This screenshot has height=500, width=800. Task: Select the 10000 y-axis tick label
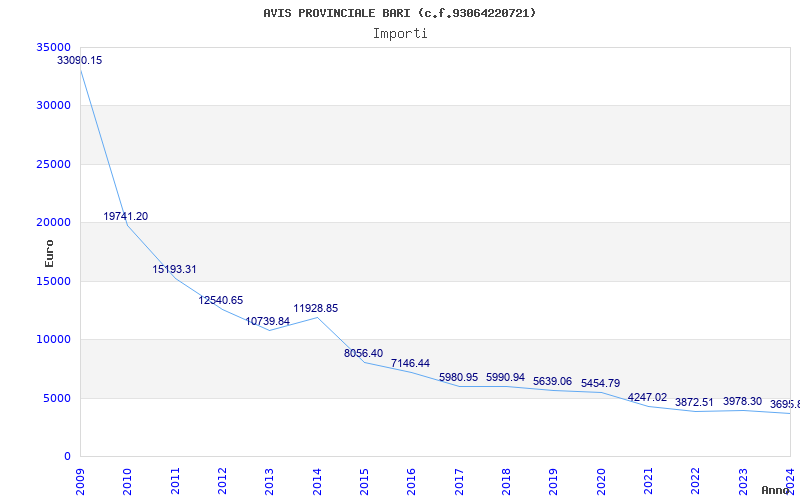click(x=54, y=340)
